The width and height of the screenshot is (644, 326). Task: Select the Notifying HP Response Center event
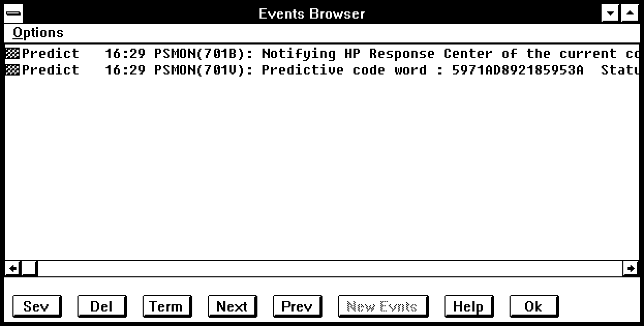(x=362, y=53)
